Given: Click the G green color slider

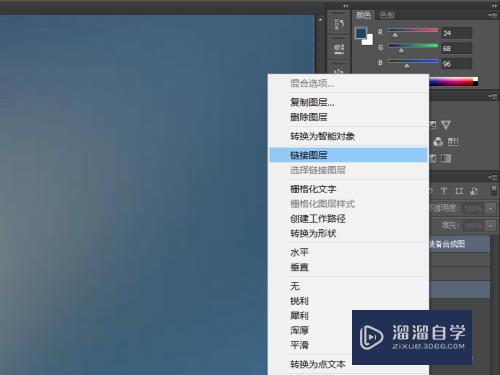Looking at the screenshot, I should pos(413,46).
